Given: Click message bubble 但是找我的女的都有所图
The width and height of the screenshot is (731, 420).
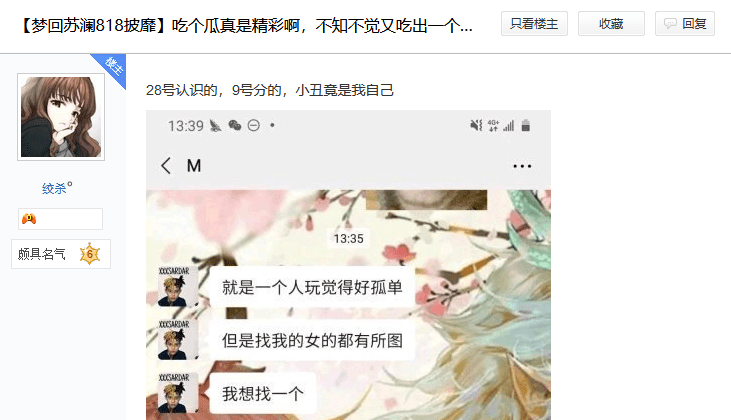Looking at the screenshot, I should click(312, 340).
